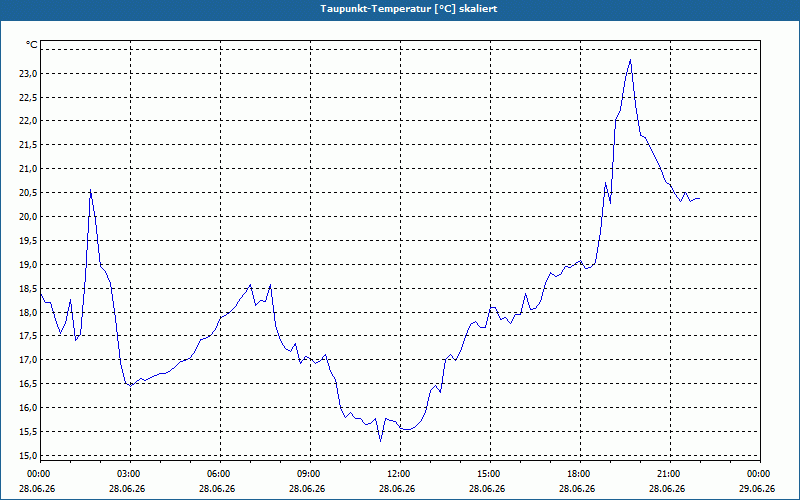Image resolution: width=800 pixels, height=500 pixels.
Task: Click the 15:00 time axis label
Action: click(490, 474)
